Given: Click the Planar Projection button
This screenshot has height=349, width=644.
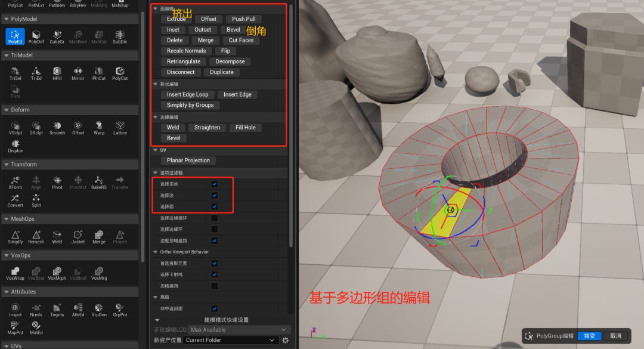Looking at the screenshot, I should (188, 160).
